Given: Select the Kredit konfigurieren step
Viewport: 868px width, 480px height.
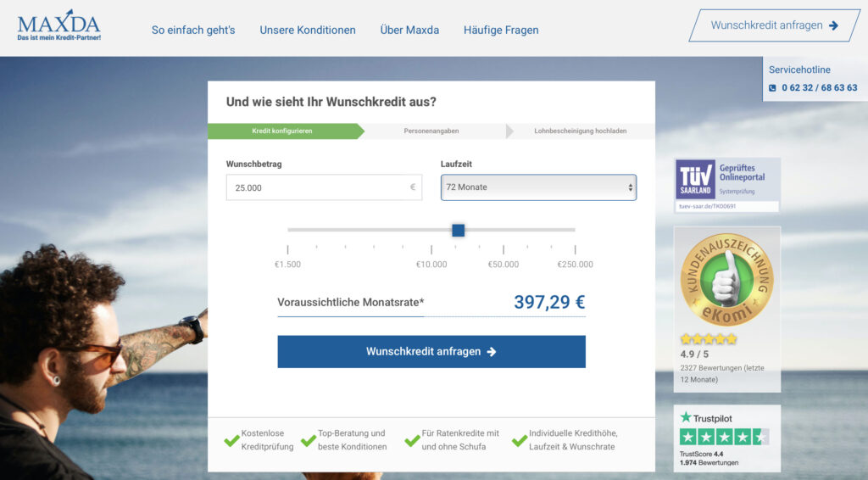Looking at the screenshot, I should 282,131.
